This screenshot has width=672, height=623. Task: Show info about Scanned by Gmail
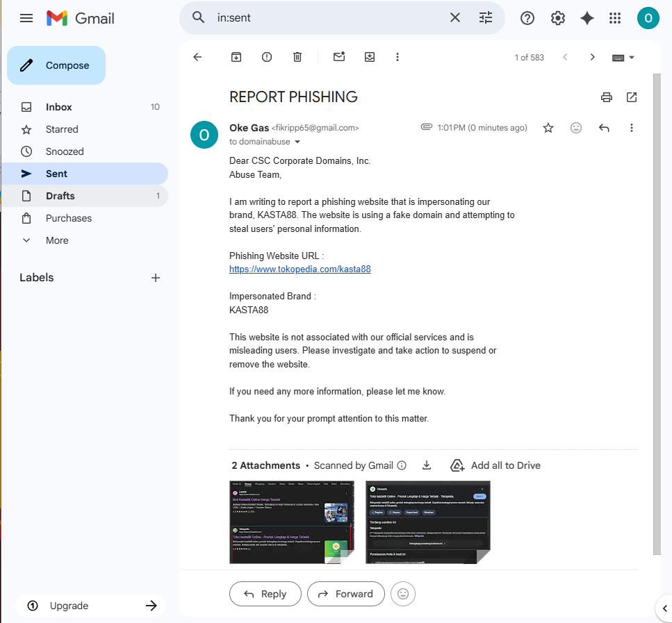(402, 465)
